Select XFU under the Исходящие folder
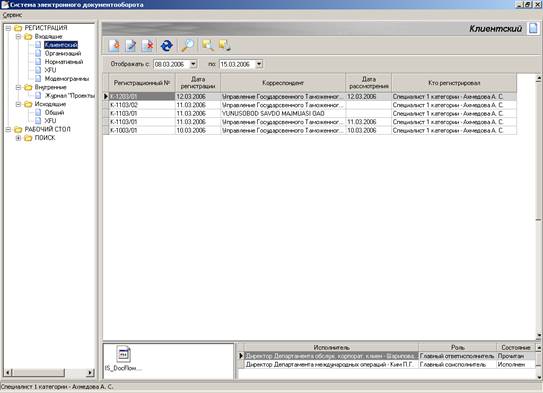543x393 pixels. (50, 121)
